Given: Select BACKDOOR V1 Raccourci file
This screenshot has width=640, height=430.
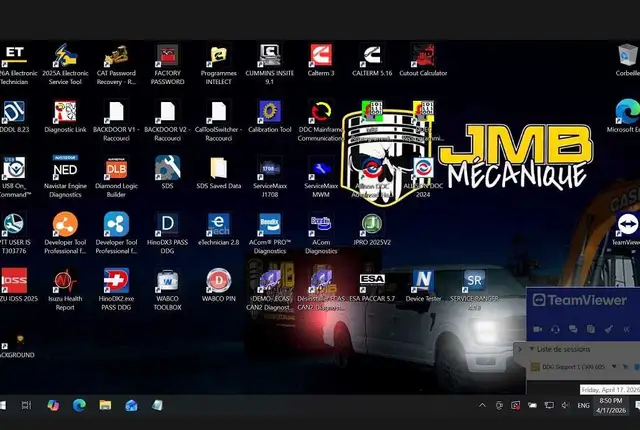Looking at the screenshot, I should click(116, 121).
